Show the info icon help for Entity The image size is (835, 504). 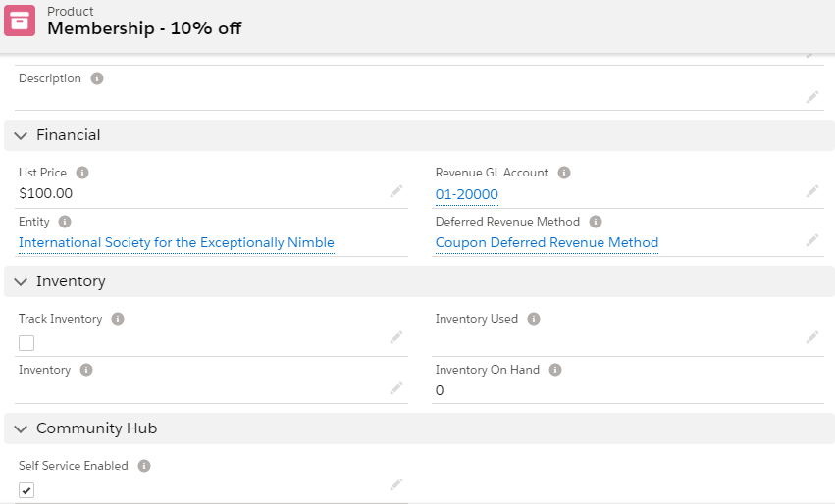point(65,222)
